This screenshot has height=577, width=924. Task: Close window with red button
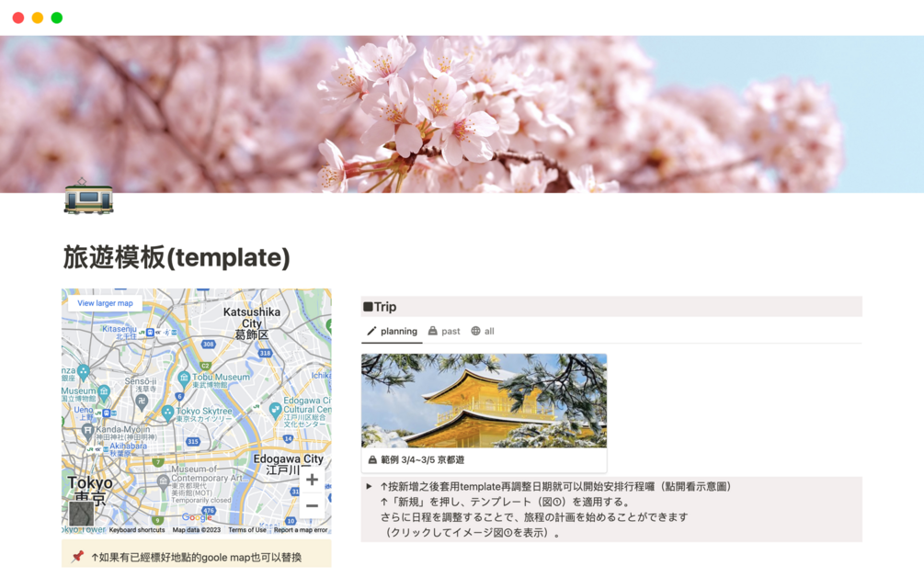18,17
